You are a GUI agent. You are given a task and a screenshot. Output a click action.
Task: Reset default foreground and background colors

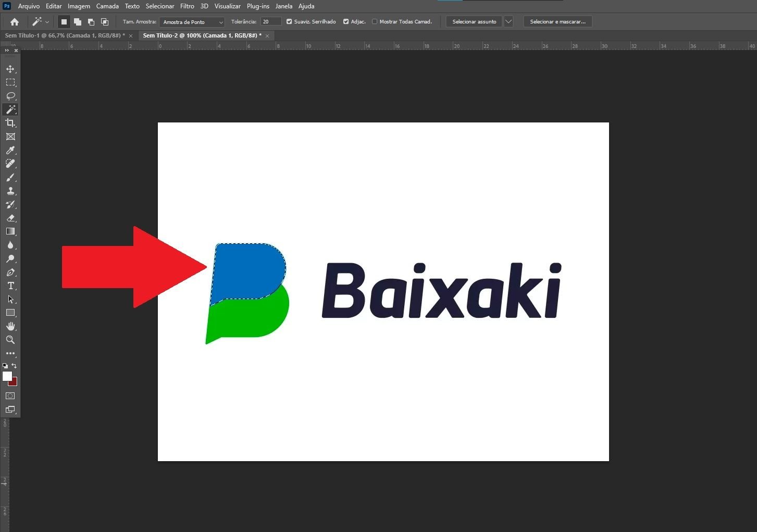coord(5,366)
